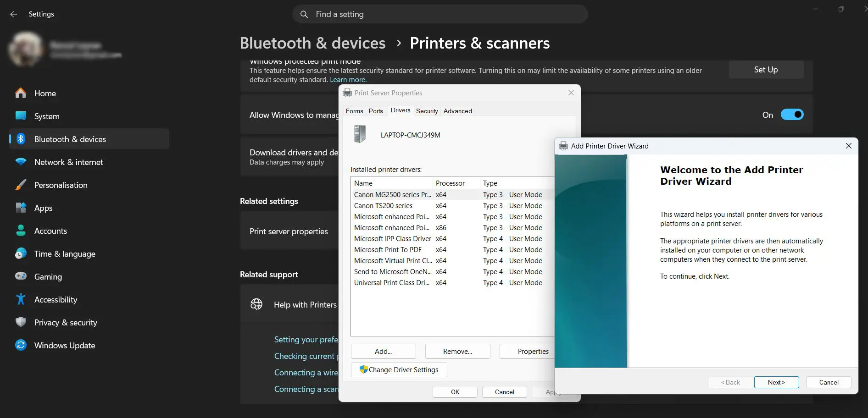This screenshot has width=868, height=418.
Task: Open the Ports tab
Action: point(376,111)
